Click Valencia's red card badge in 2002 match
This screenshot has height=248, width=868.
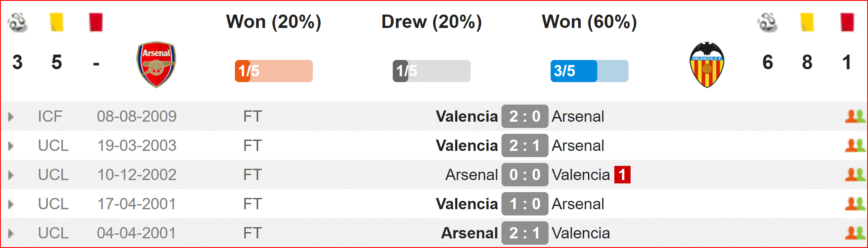click(x=622, y=175)
